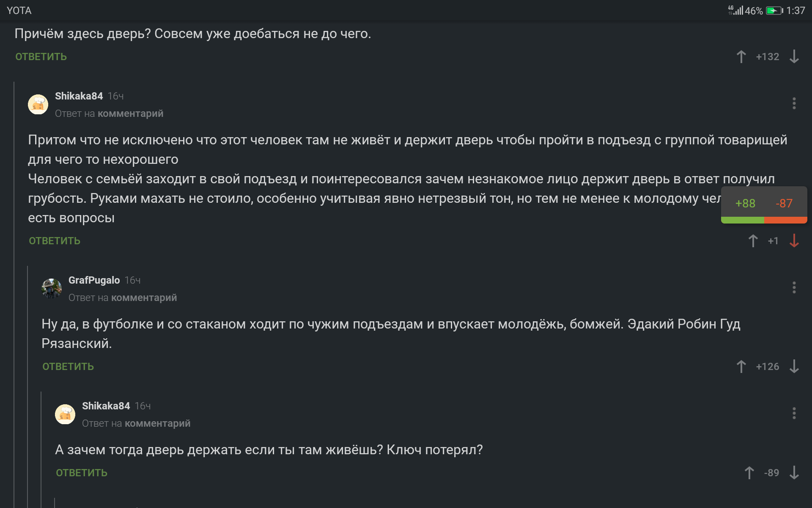Screen dimensions: 812x508
Task: Reply to Shikaka84's first comment via ОТВЕТИТЬ
Action: coord(55,241)
